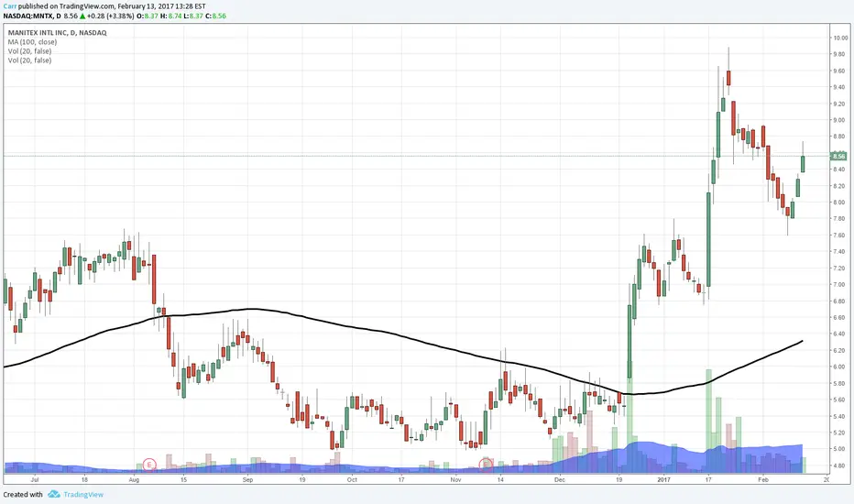Viewport: 854px width, 504px height.
Task: Click the 7.00 price axis label
Action: (838, 285)
